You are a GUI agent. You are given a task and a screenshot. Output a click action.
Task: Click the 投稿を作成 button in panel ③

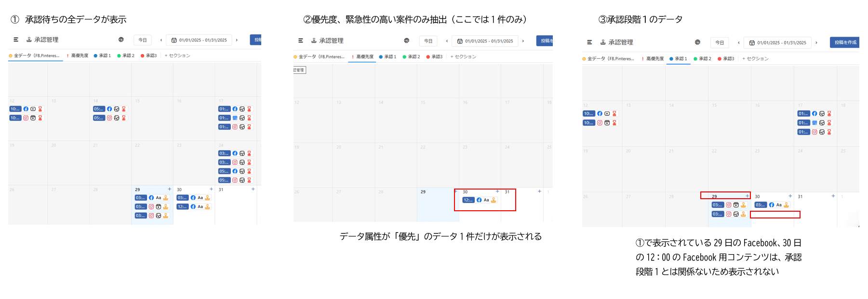pyautogui.click(x=845, y=42)
